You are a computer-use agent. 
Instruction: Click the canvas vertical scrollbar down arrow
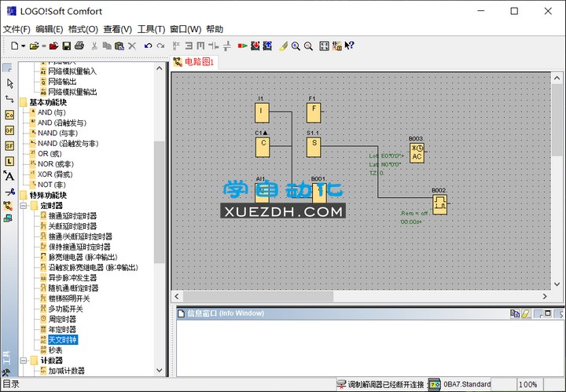coord(557,284)
